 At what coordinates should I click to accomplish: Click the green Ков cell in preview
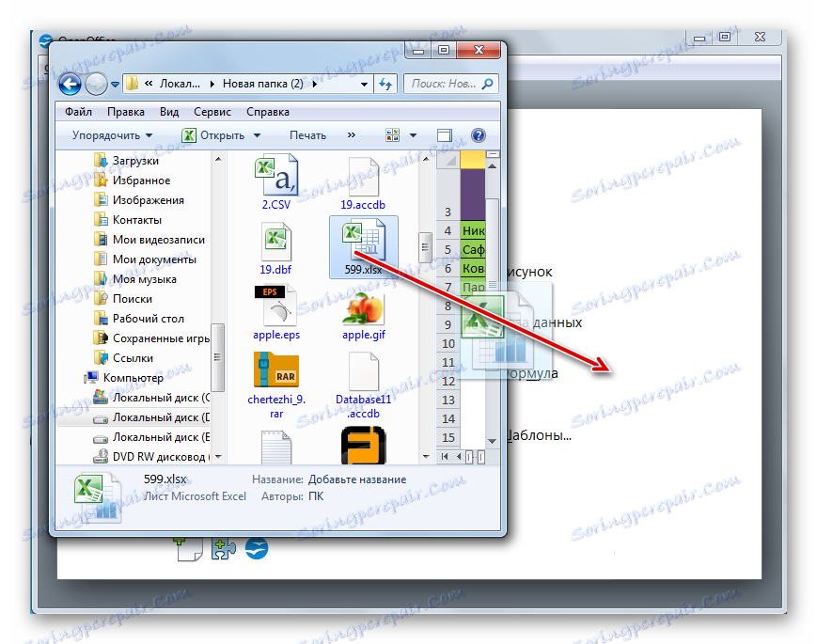tap(473, 268)
